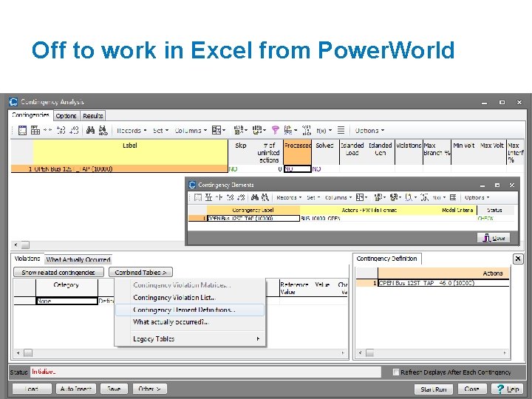This screenshot has width=532, height=399.
Task: Click layout grid icon in Contingency Elements toolbar
Action: pos(361,197)
